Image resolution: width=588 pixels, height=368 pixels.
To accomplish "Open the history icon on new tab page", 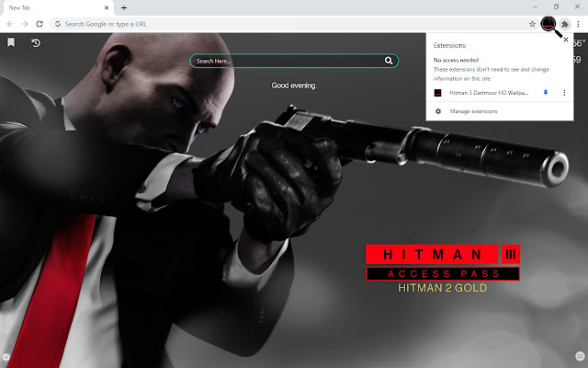I will (36, 43).
